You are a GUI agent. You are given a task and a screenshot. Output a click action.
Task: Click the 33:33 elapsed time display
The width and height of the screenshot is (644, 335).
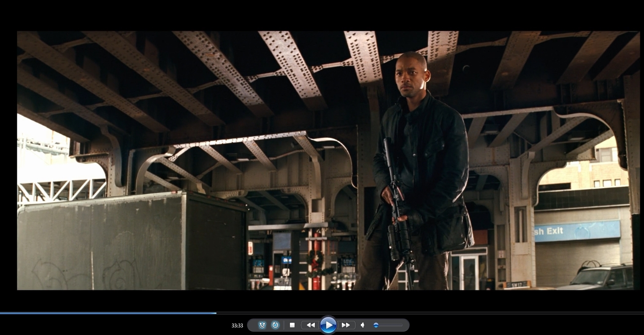coord(237,325)
